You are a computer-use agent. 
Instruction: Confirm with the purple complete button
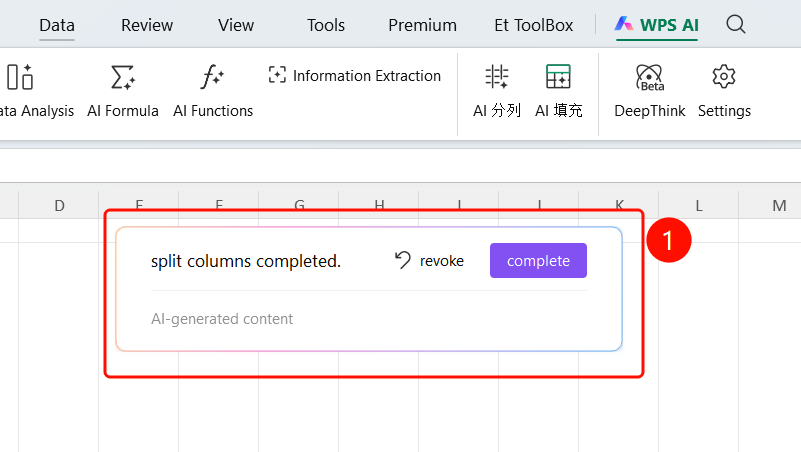538,260
